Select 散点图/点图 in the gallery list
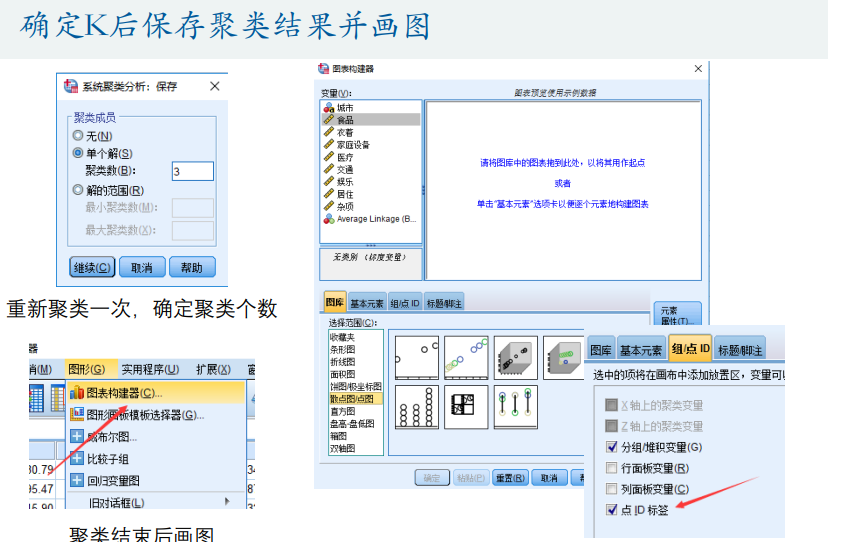 click(349, 399)
